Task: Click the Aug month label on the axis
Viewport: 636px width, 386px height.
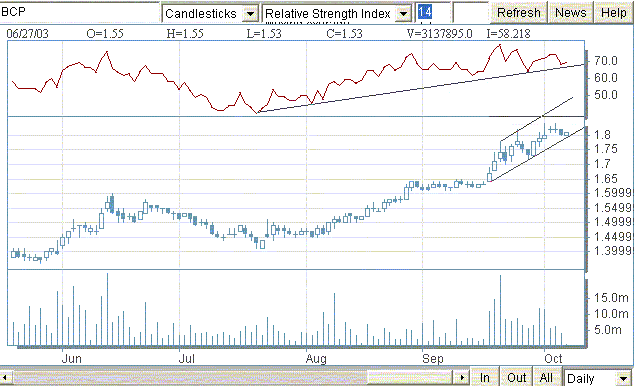Action: tap(316, 358)
